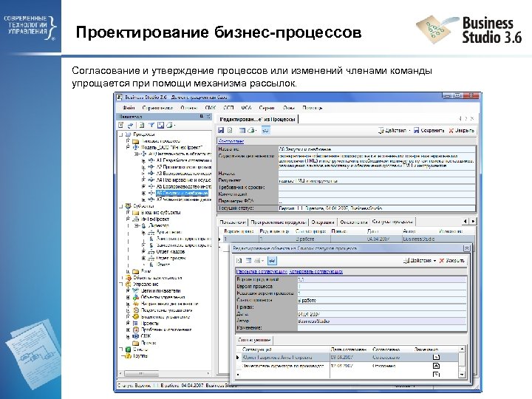Image resolution: width=532 pixels, height=399 pixels.
Task: Click the printer icon in navigator toolbar
Action: (x=170, y=125)
